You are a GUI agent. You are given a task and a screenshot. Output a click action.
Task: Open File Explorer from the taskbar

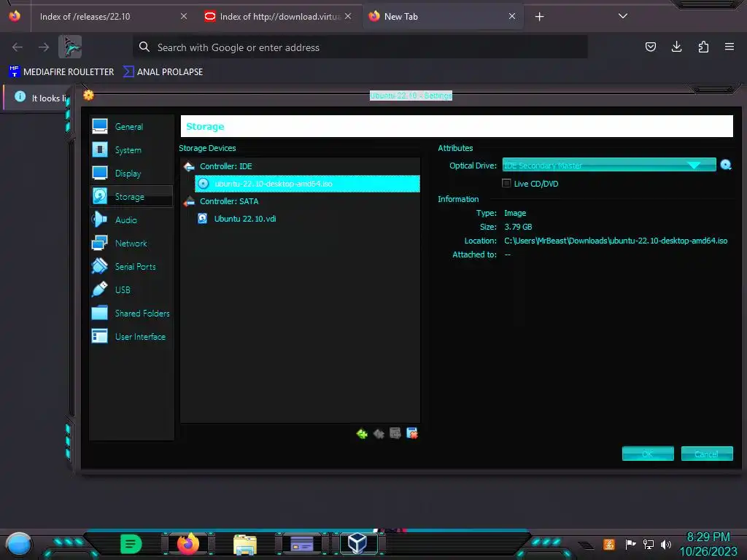coord(245,544)
